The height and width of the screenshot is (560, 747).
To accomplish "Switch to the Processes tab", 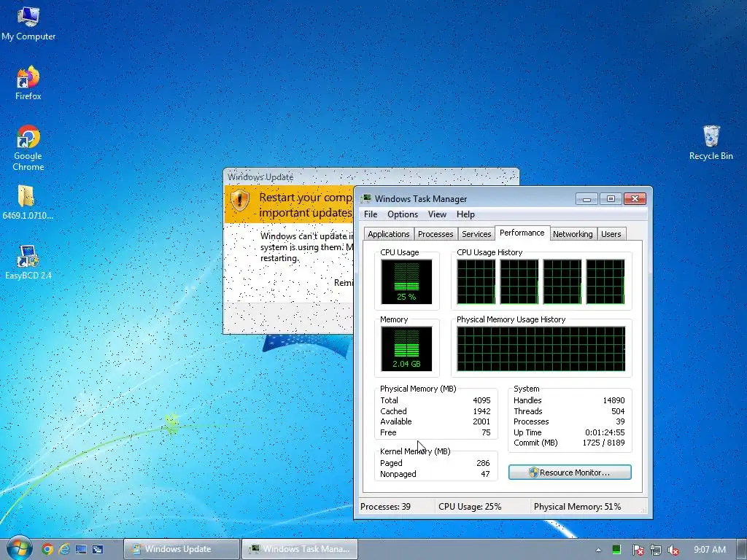I will [x=436, y=234].
